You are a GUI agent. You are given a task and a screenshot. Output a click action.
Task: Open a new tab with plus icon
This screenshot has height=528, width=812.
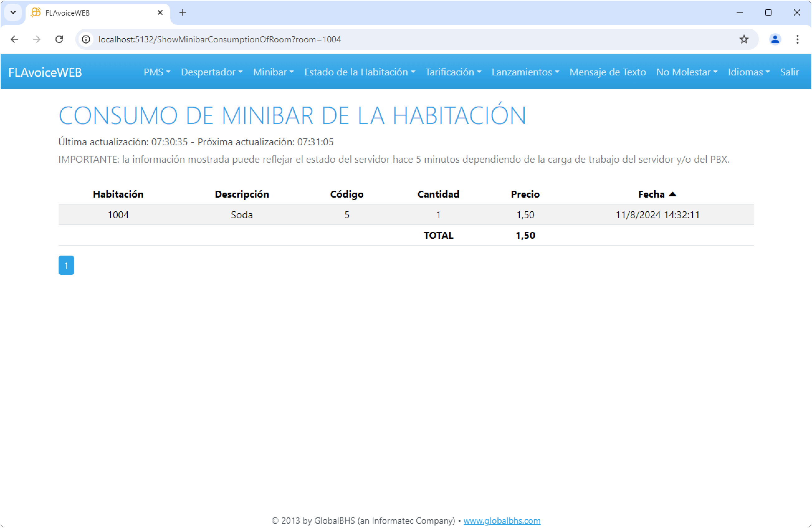[x=183, y=13]
